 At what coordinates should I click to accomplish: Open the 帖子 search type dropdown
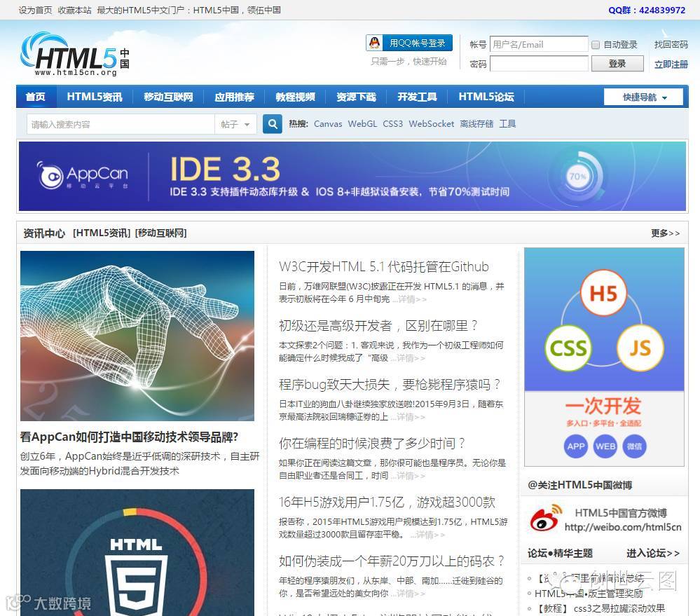235,124
